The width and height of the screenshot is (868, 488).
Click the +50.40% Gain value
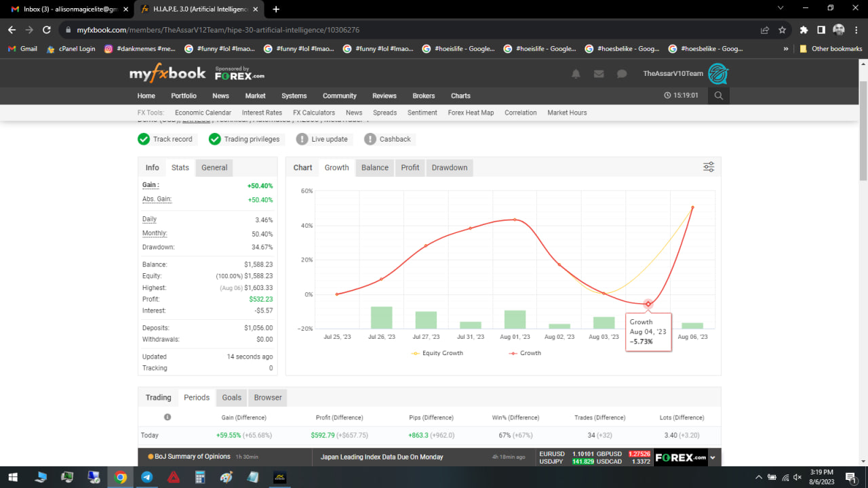[260, 186]
